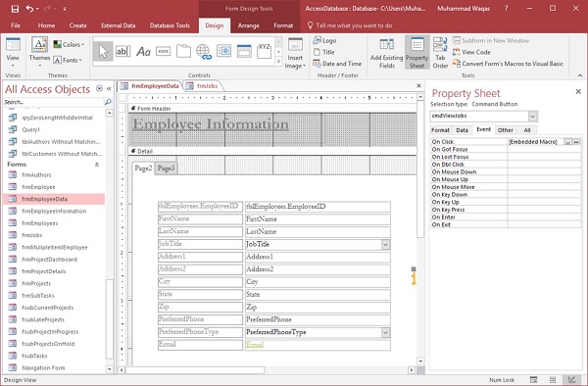Screen dimensions: 588x386
Task: Click the navigation pane Search box
Action: (x=54, y=102)
